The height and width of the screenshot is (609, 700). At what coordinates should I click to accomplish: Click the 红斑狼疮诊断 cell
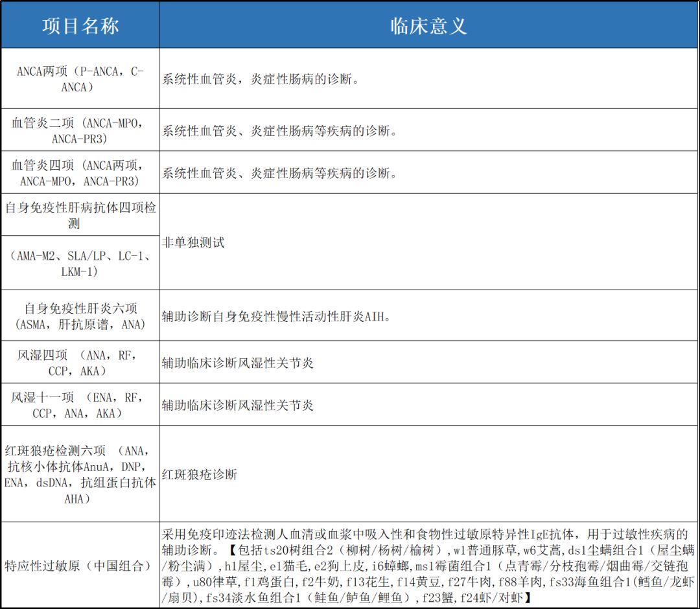[x=200, y=475]
